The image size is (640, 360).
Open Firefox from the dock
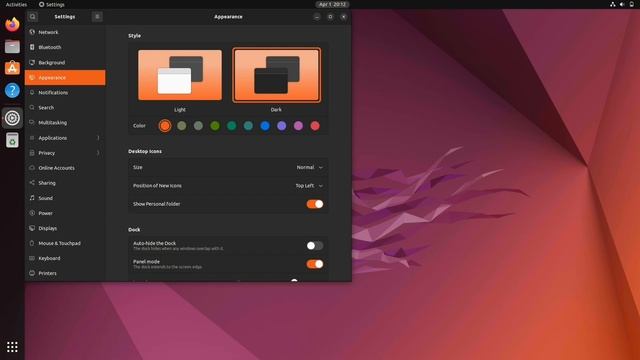(12, 24)
